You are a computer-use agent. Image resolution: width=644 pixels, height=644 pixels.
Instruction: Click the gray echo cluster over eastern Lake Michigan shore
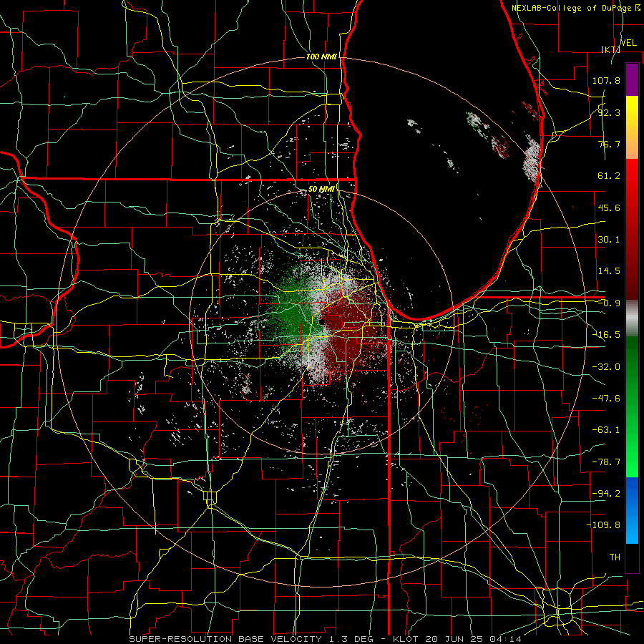click(532, 160)
